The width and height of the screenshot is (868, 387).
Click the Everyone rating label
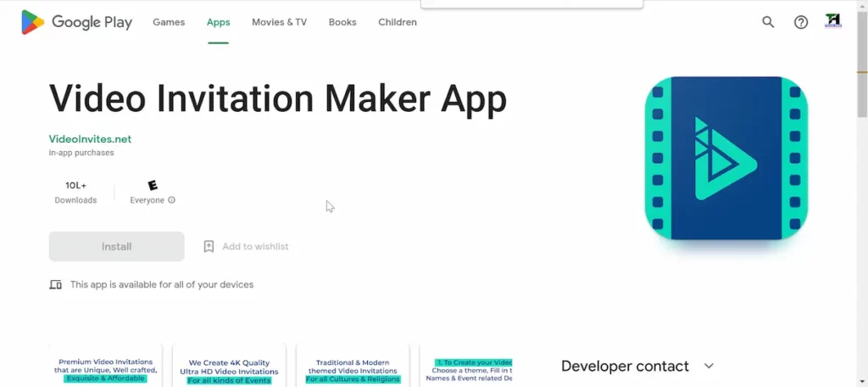pos(147,200)
